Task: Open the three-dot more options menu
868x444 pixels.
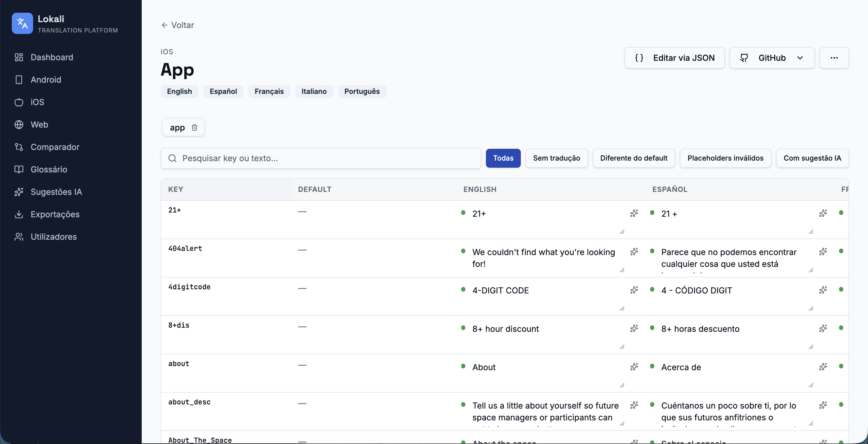Action: coord(834,58)
